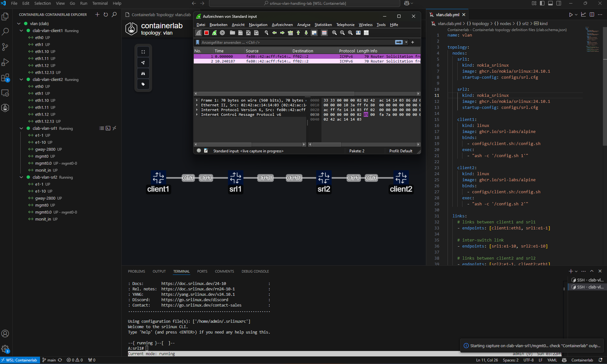Screen dimensions: 607x364
Task: Open the run button dropdown in editor
Action: 576,15
